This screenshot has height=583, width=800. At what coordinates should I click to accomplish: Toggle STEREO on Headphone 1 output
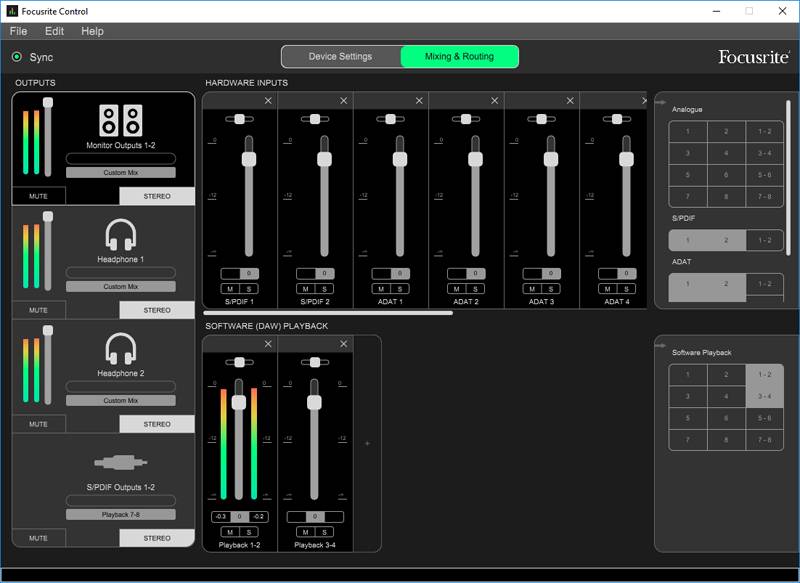click(x=157, y=310)
